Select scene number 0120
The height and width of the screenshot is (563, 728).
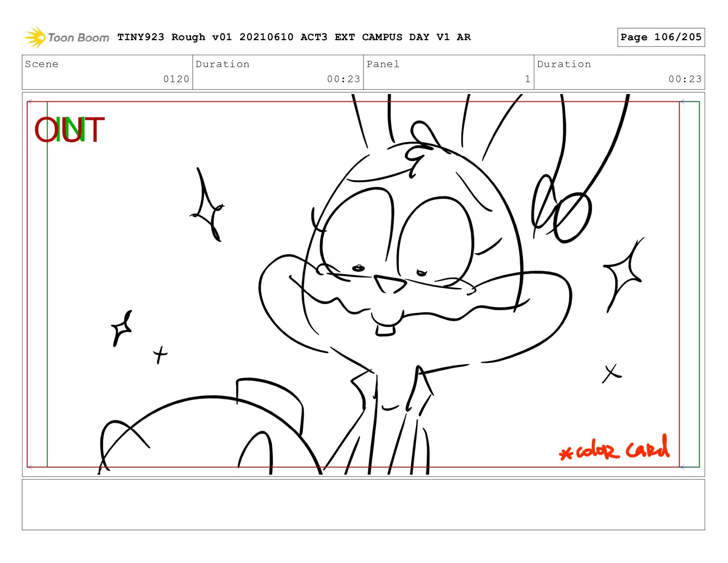pos(176,79)
